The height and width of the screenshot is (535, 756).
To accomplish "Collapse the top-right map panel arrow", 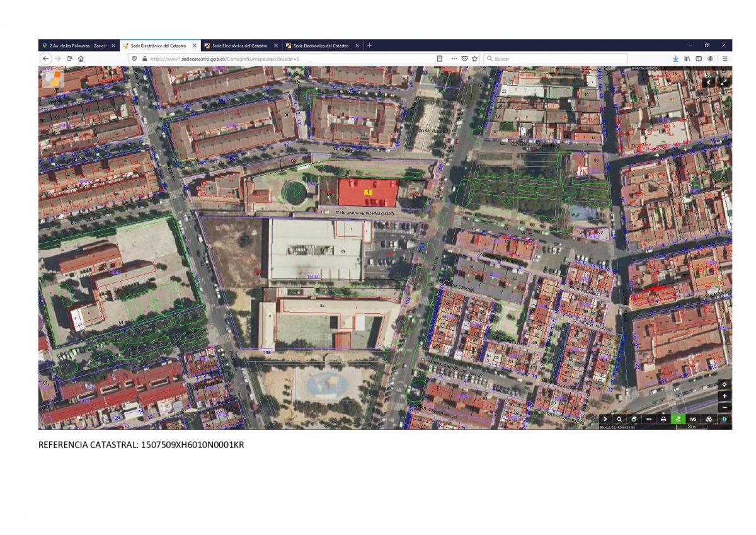I will (x=709, y=82).
